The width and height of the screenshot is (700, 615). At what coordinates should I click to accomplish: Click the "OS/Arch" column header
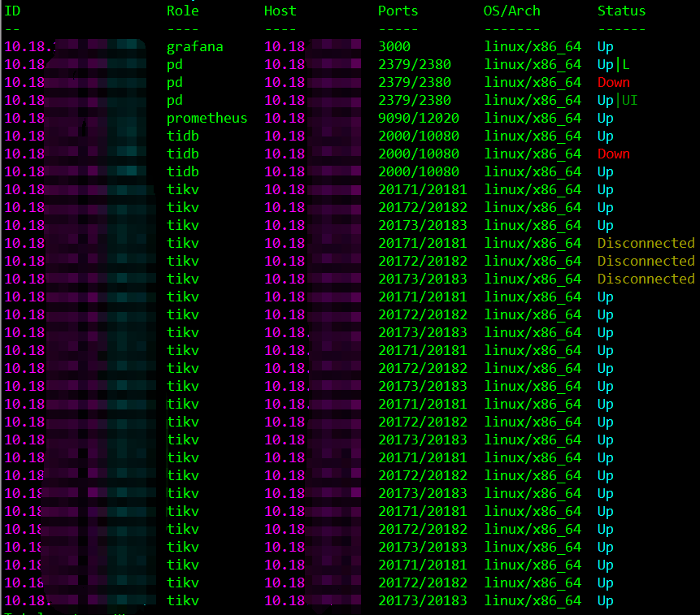click(511, 11)
